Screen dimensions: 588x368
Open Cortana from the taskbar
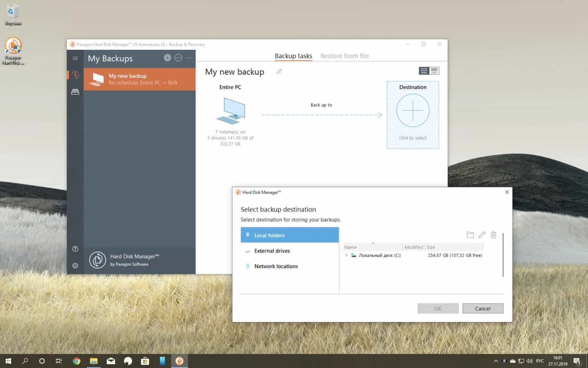point(42,361)
